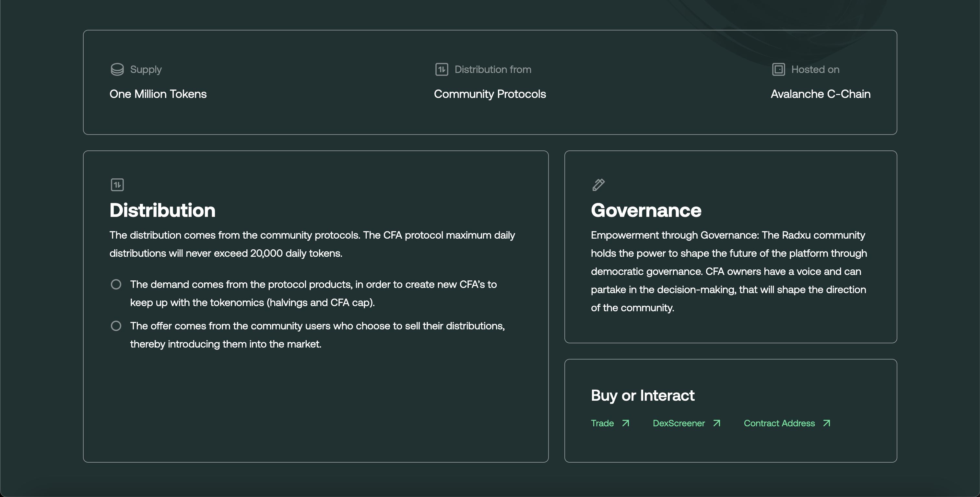
Task: Click the Governance section heading
Action: click(x=646, y=210)
